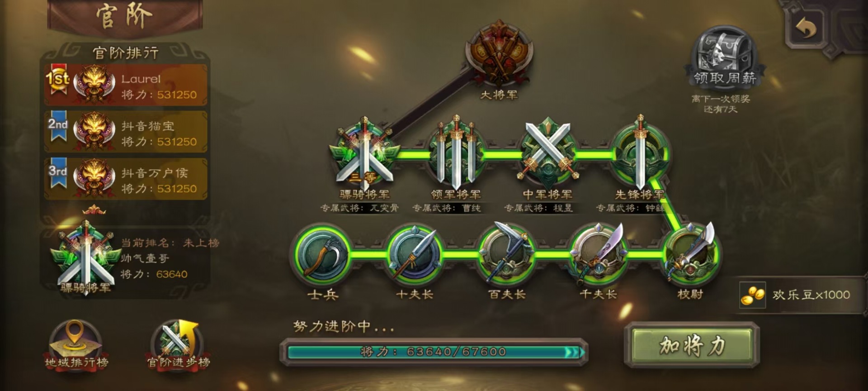The height and width of the screenshot is (391, 868).
Task: Select first place player Laurel
Action: click(126, 85)
